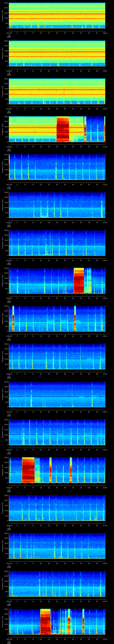Image resolution: width=114 pixels, height=644 pixels.
Task: Click the Frequency (Hz) axis label of the 8:37 panel
Action: (x=3, y=16)
